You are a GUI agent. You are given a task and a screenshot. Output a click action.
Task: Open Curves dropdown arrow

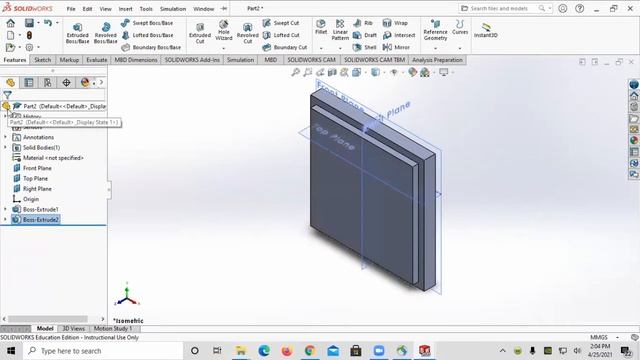pyautogui.click(x=460, y=48)
